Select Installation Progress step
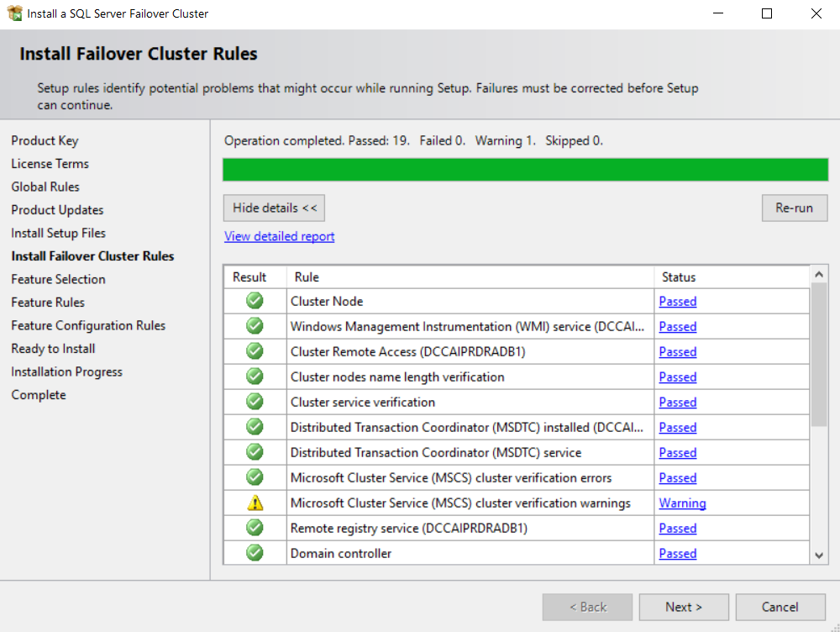This screenshot has width=840, height=632. click(x=67, y=371)
